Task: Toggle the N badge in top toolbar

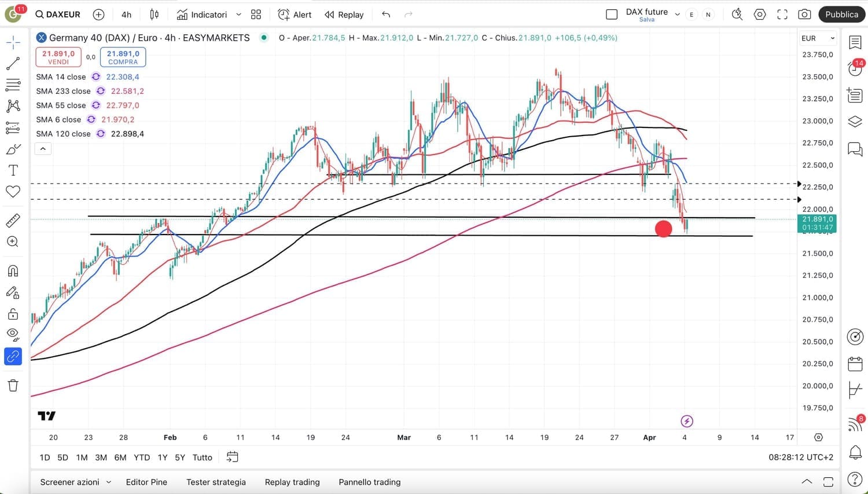Action: pos(708,14)
